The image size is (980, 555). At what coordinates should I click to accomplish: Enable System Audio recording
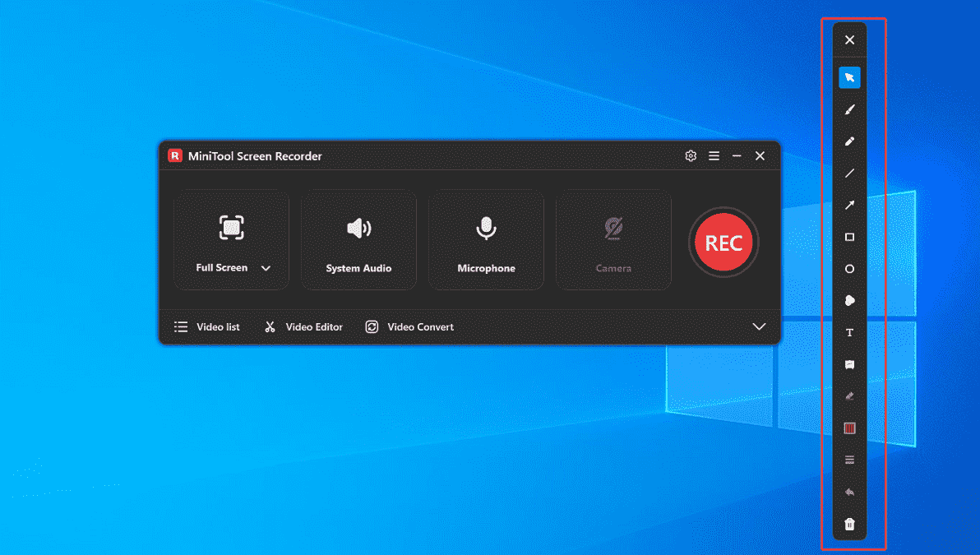[358, 239]
